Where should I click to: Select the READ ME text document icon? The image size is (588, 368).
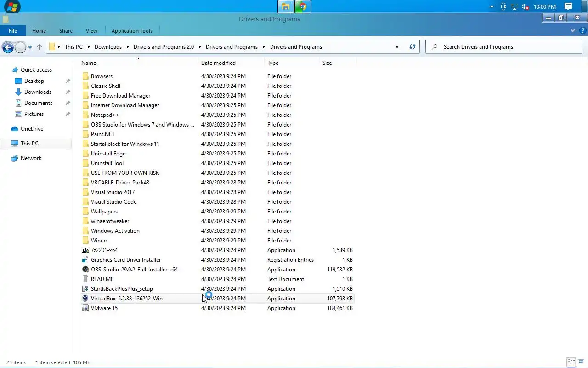(x=85, y=279)
